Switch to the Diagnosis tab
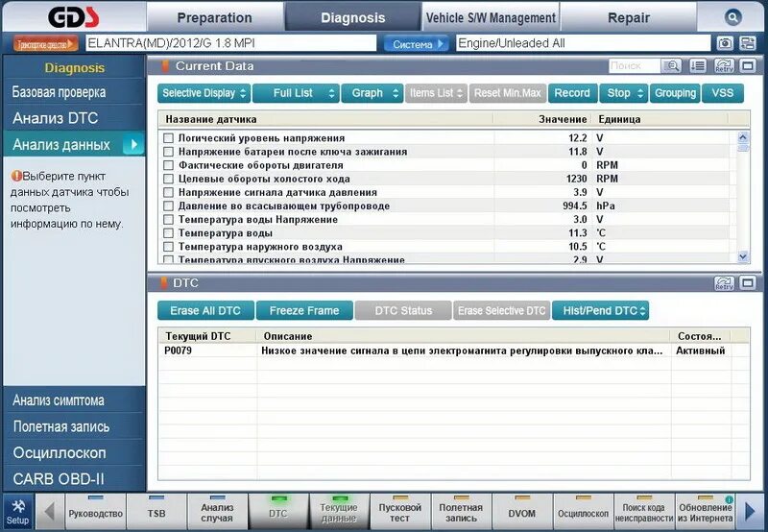This screenshot has width=768, height=532. 352,18
